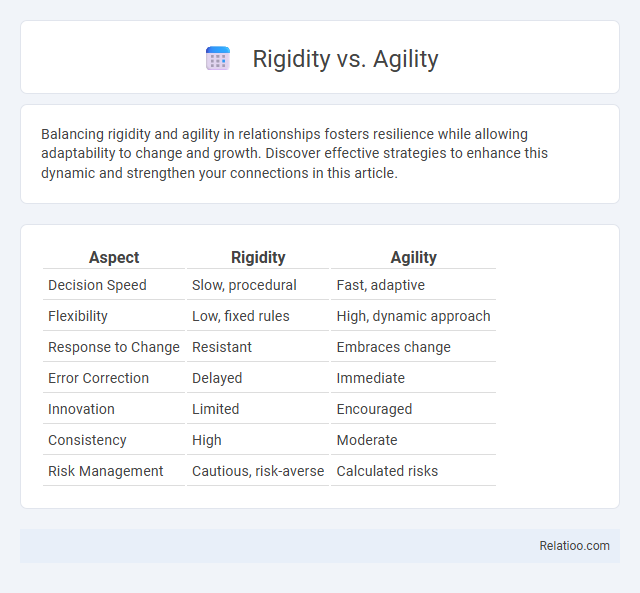This screenshot has width=640, height=593.
Task: Click the Limited cell
Action: (x=258, y=409)
